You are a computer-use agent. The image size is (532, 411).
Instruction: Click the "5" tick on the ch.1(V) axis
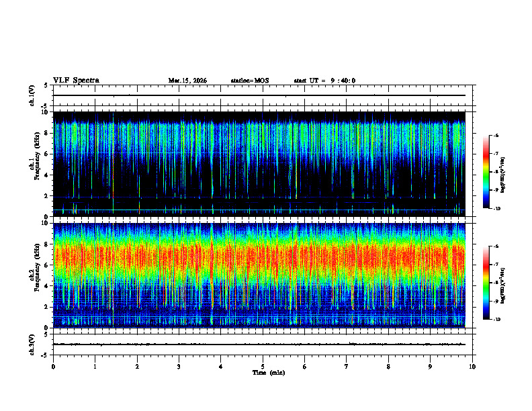[47, 85]
